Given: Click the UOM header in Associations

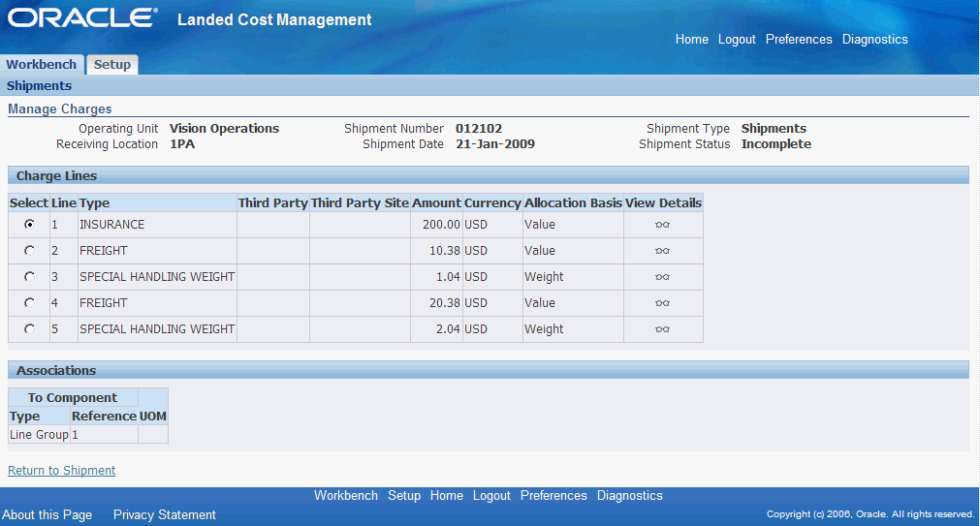Looking at the screenshot, I should [153, 416].
